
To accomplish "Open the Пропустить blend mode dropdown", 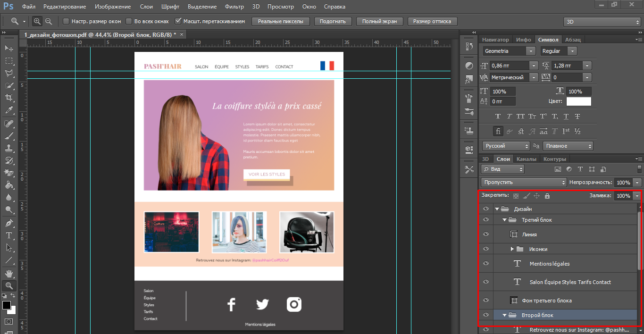I will click(524, 182).
